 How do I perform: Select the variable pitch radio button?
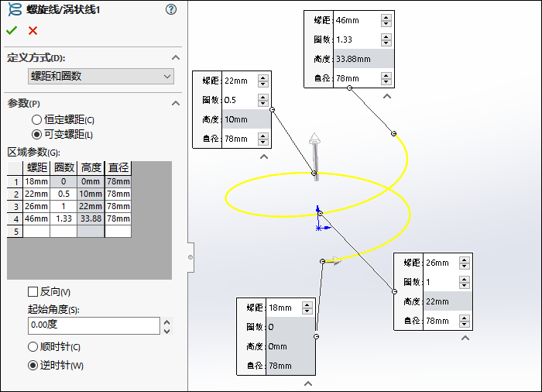click(36, 135)
